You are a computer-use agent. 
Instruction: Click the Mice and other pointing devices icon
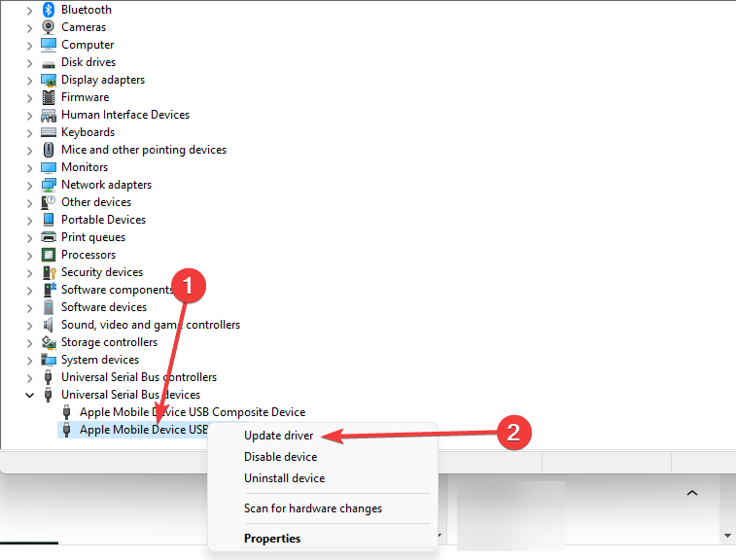(x=49, y=150)
